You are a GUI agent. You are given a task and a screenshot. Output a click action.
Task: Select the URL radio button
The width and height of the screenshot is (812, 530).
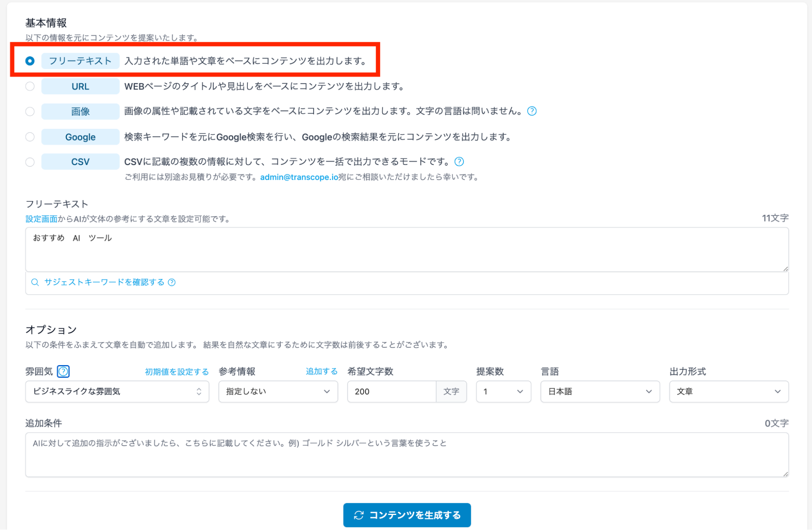(x=30, y=86)
